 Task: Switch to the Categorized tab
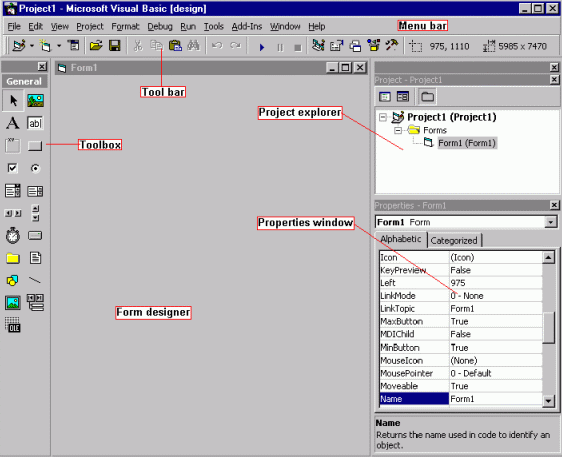[x=454, y=241]
